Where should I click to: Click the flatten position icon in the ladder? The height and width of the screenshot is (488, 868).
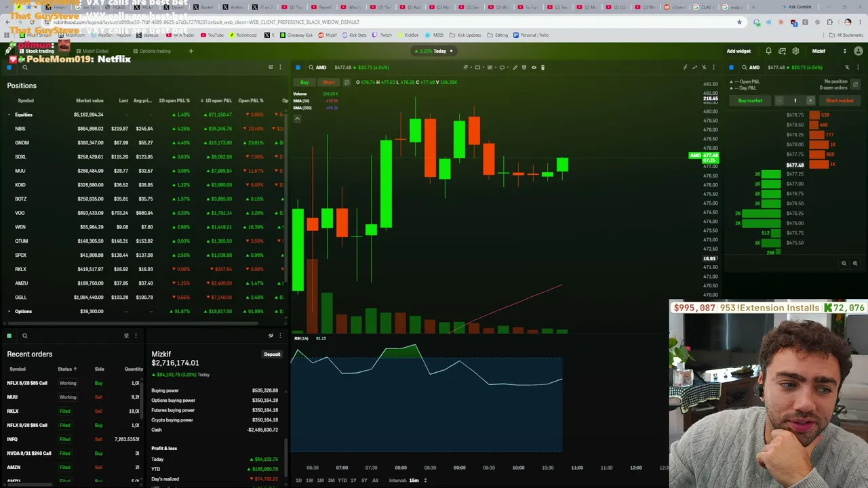(x=854, y=84)
